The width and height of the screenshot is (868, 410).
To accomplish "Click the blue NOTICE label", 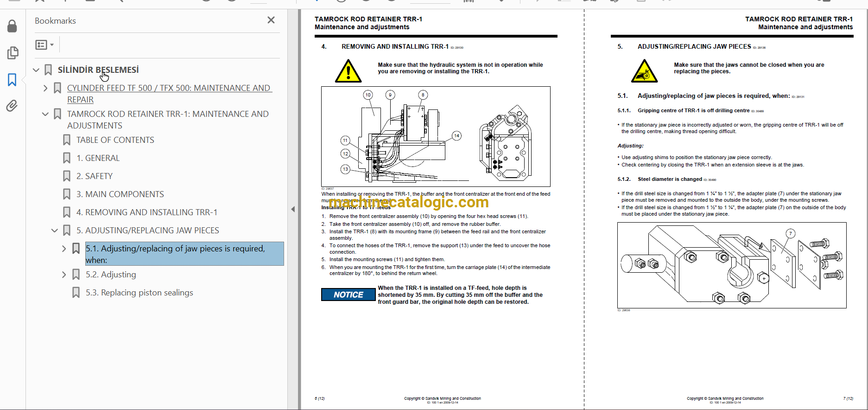I will click(348, 295).
